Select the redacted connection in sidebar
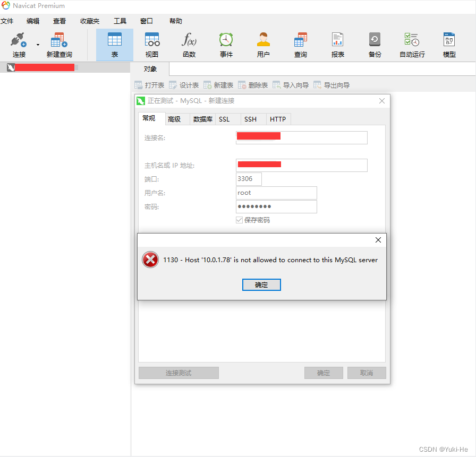476x457 pixels. point(65,67)
